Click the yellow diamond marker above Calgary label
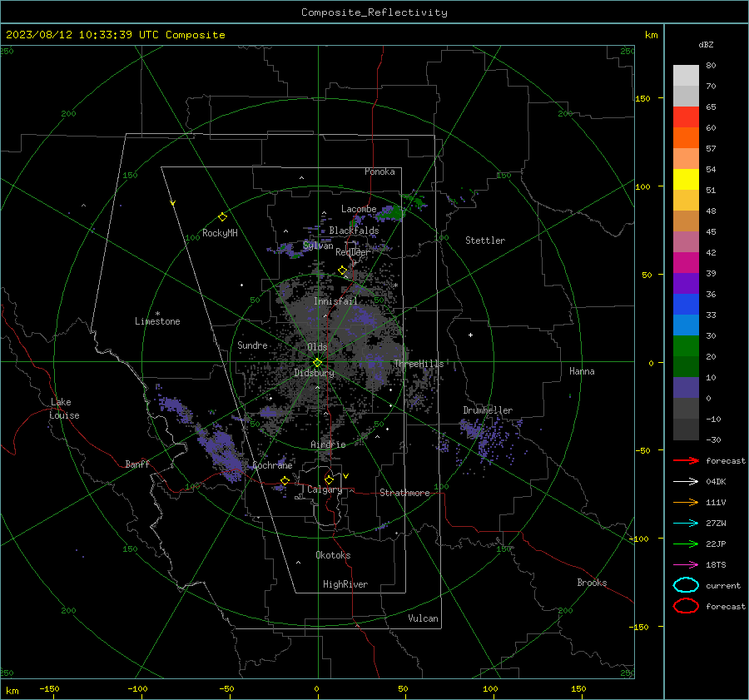Image resolution: width=749 pixels, height=700 pixels. (329, 479)
